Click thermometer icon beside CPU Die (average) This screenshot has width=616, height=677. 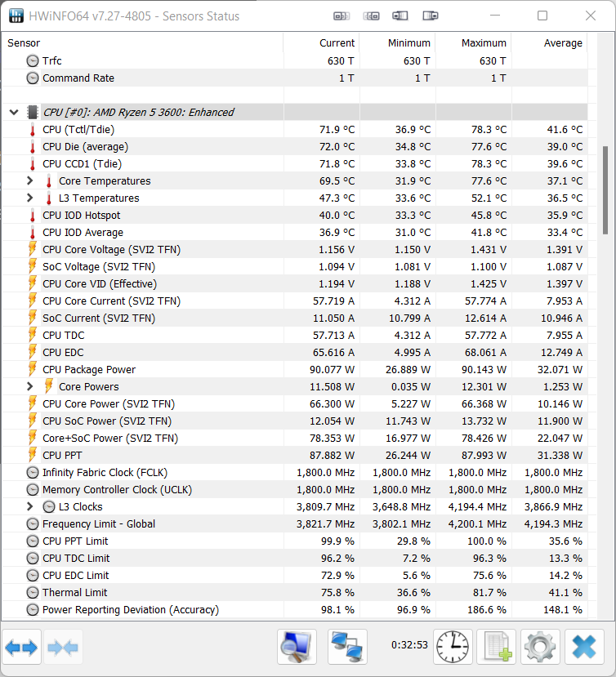coord(33,147)
